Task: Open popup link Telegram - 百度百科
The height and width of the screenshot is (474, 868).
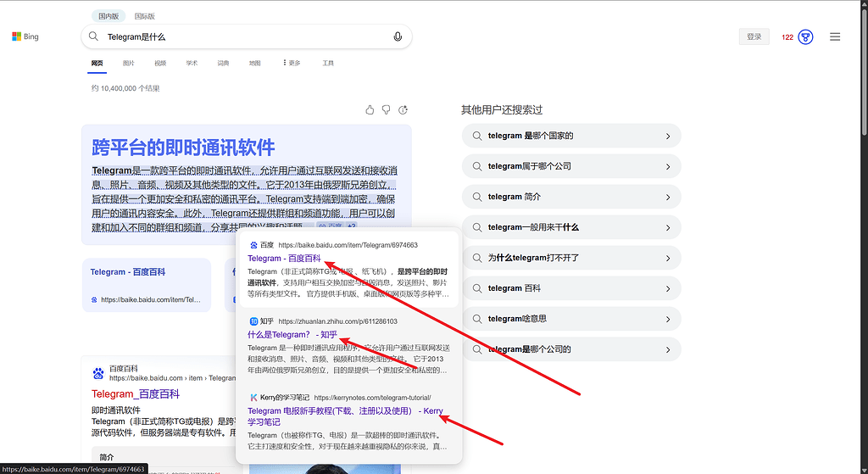Action: point(284,258)
